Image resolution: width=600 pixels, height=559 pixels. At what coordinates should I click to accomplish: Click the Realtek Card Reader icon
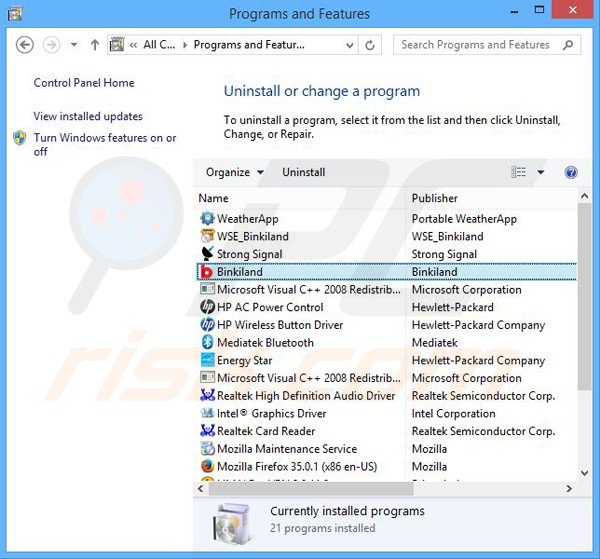207,430
